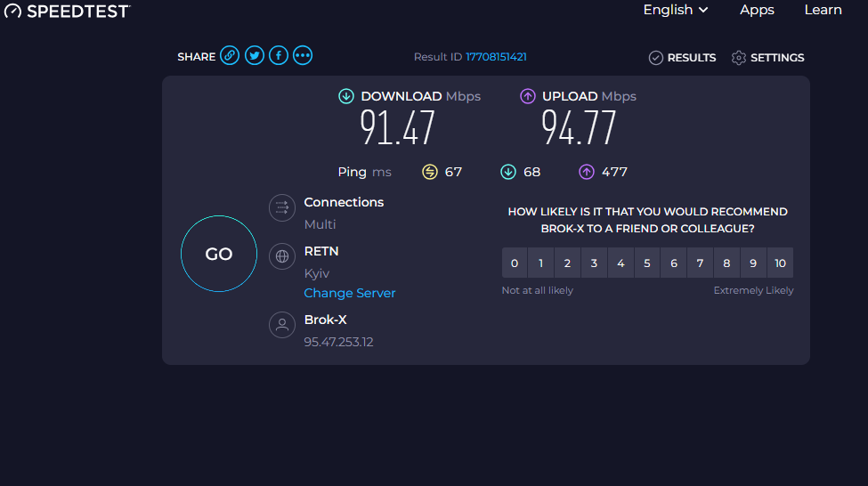Copy the share link icon
The image size is (868, 486).
coord(230,56)
